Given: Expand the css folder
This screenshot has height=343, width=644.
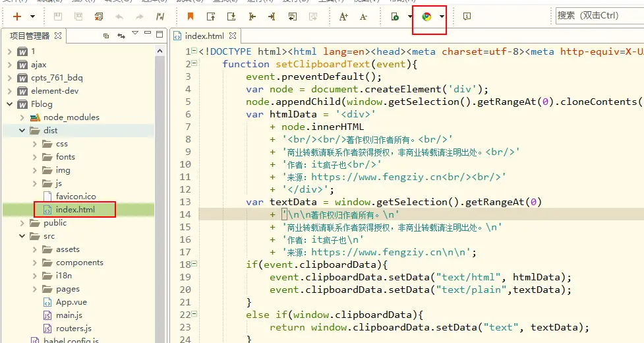Looking at the screenshot, I should click(x=35, y=144).
